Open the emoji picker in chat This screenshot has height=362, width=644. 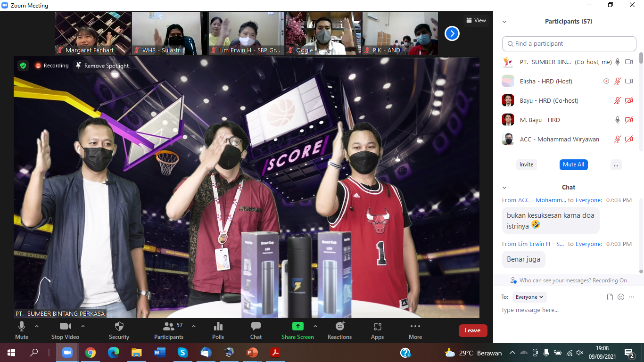click(621, 297)
